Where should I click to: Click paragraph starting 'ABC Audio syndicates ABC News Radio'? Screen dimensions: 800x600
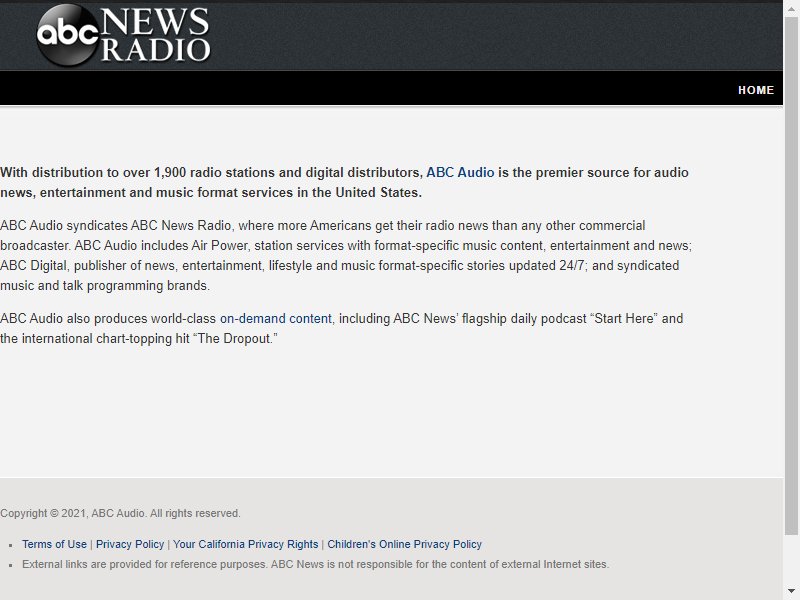point(346,255)
